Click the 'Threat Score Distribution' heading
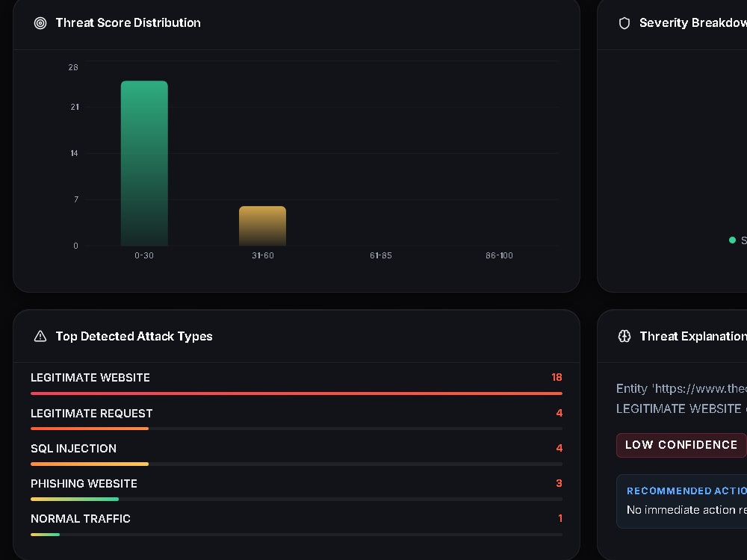 point(128,23)
